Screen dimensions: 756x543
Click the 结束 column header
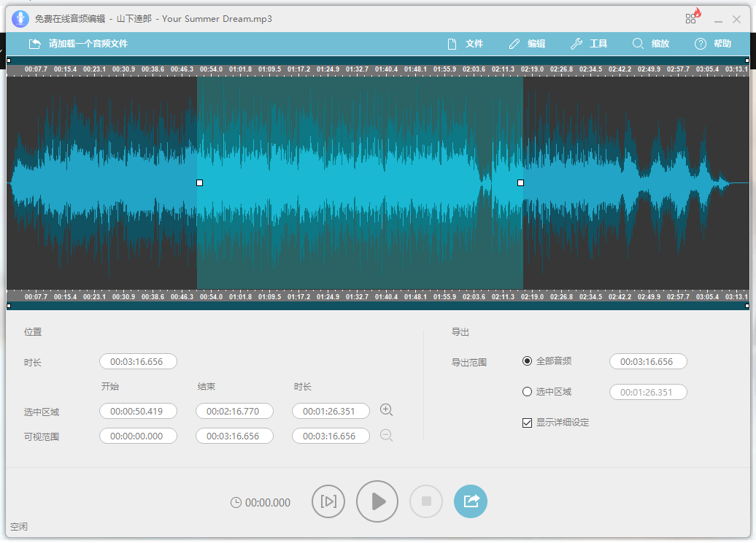click(x=207, y=386)
